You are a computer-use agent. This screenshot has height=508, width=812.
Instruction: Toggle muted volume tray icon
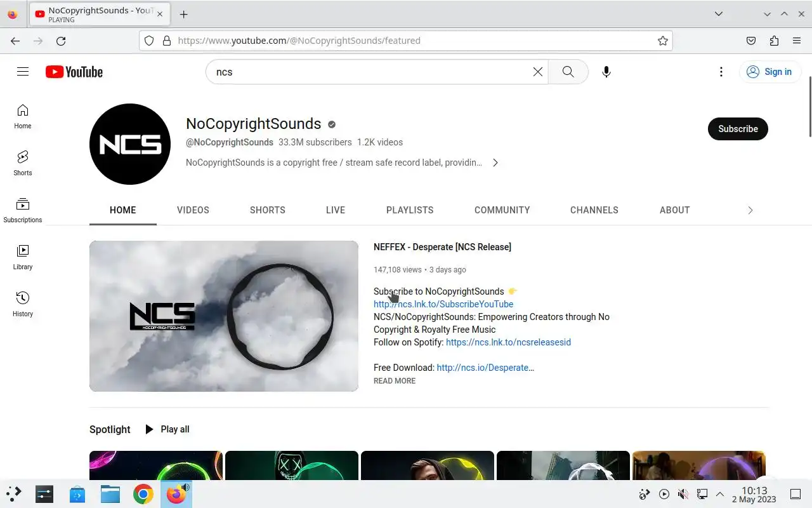[x=683, y=494]
